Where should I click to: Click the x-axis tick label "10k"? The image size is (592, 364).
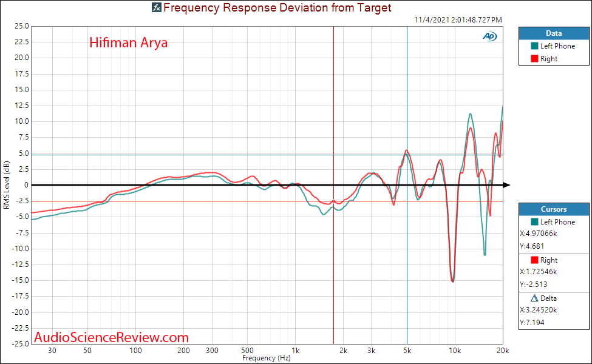pyautogui.click(x=455, y=351)
